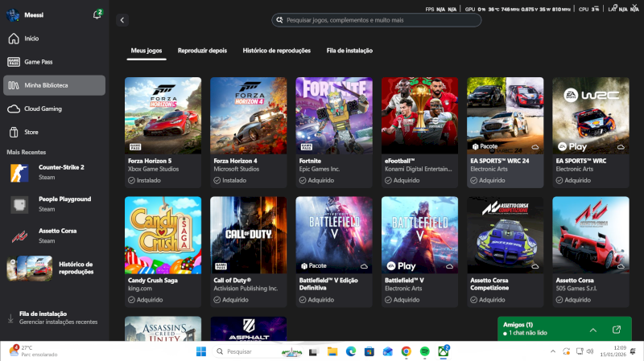
Task: Switch to the Reproduzir depois tab
Action: tap(202, 51)
